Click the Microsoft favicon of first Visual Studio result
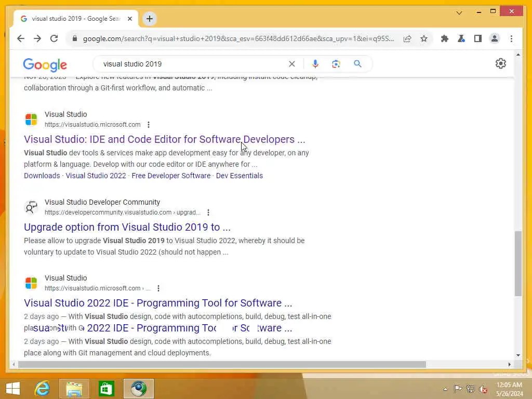The width and height of the screenshot is (532, 399). [x=31, y=119]
